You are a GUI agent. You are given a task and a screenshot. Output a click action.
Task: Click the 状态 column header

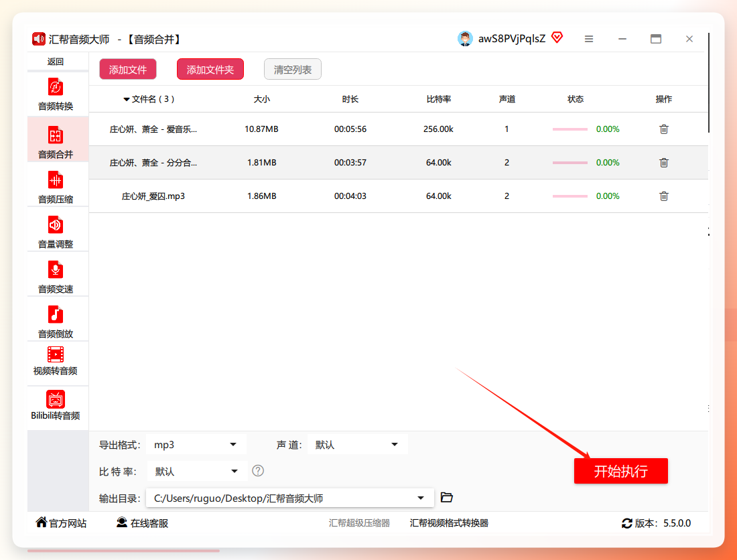(576, 99)
